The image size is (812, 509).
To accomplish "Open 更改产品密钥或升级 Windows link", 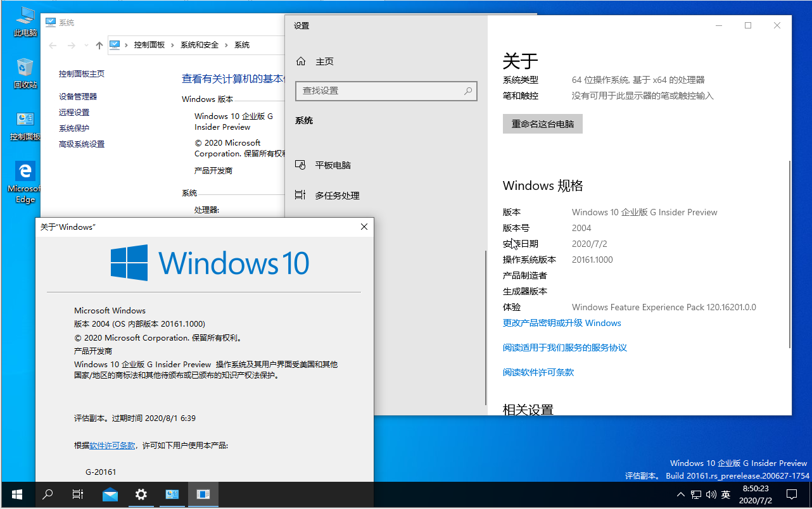I will click(x=562, y=323).
